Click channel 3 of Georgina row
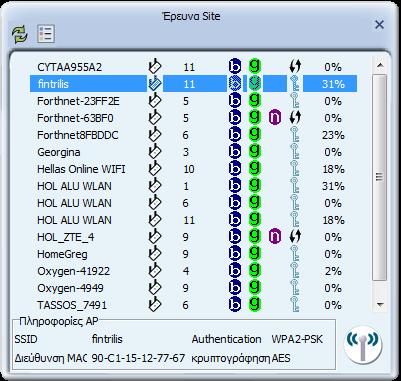The width and height of the screenshot is (401, 381). (x=186, y=152)
